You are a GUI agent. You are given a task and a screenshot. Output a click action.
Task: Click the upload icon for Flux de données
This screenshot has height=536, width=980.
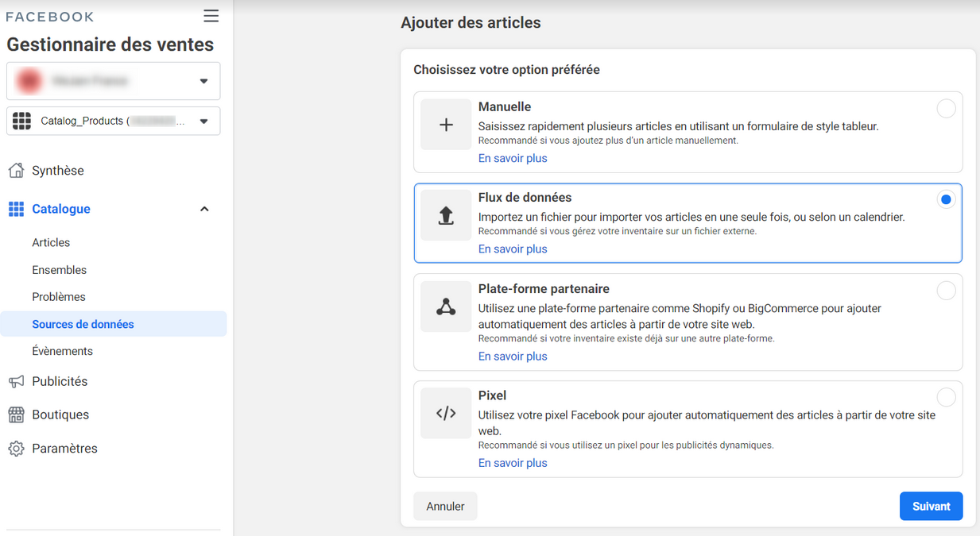(446, 215)
